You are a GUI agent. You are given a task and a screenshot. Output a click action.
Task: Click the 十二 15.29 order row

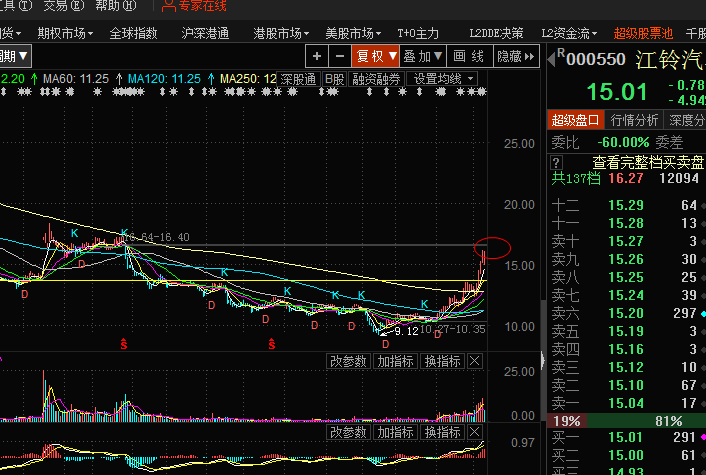pos(626,205)
